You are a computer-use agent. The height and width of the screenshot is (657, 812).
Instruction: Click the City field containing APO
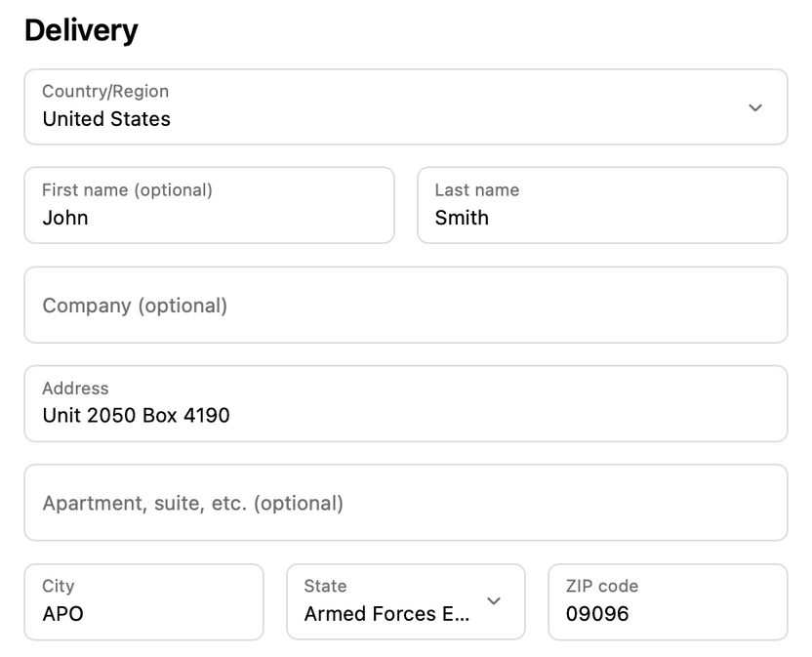tap(144, 602)
